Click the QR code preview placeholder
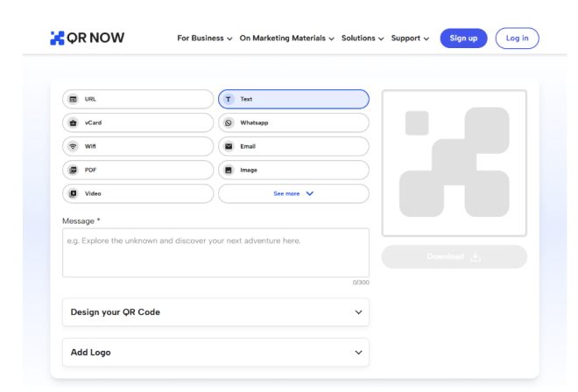This screenshot has width=578, height=392. 455,163
